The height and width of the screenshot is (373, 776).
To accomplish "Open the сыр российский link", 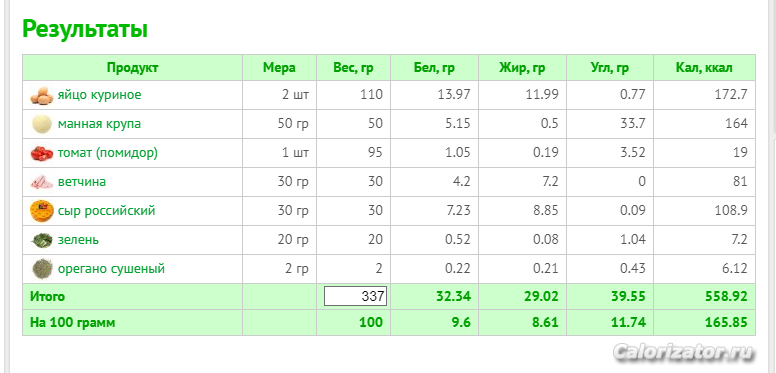I will [x=106, y=211].
